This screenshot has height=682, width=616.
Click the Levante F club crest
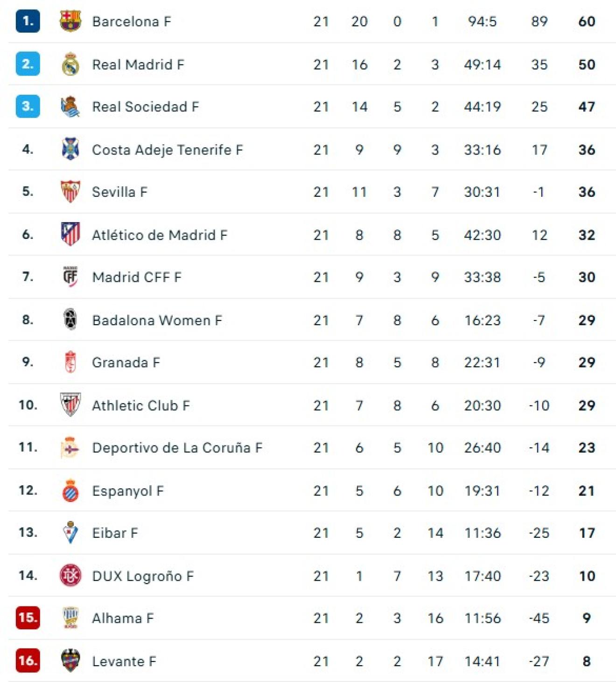click(70, 661)
